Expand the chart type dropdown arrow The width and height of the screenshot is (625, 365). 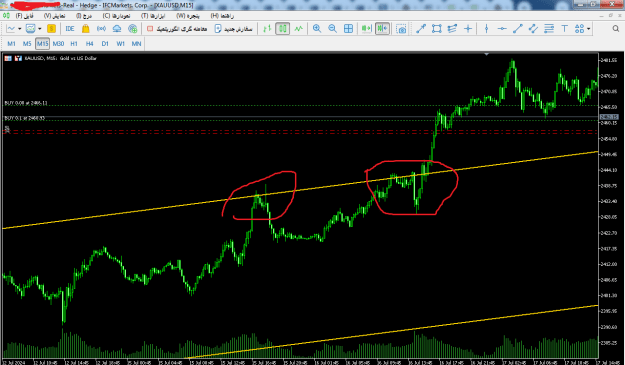point(20,29)
